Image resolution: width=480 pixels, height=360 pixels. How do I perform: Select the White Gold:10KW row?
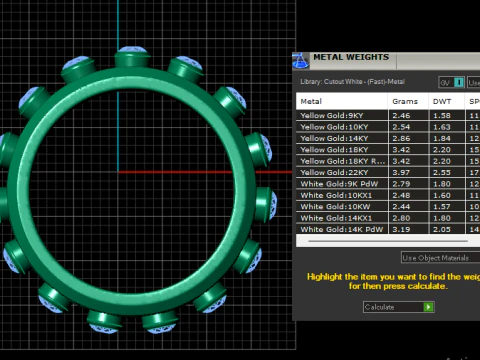[388, 206]
